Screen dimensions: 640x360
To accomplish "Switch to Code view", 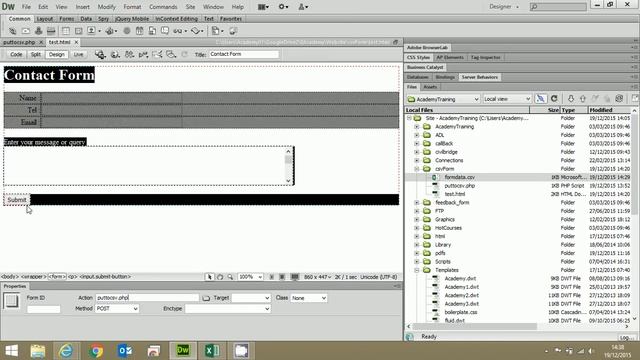I will [x=16, y=54].
